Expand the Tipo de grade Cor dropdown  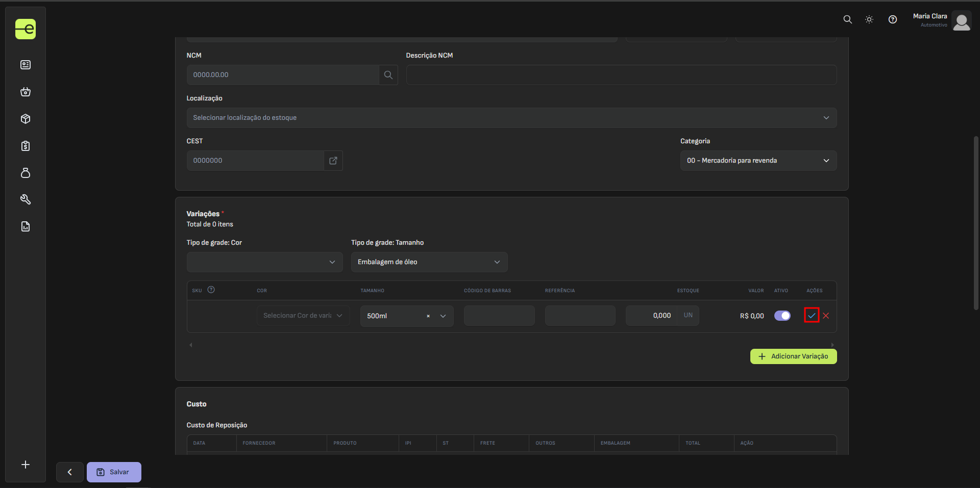[264, 262]
